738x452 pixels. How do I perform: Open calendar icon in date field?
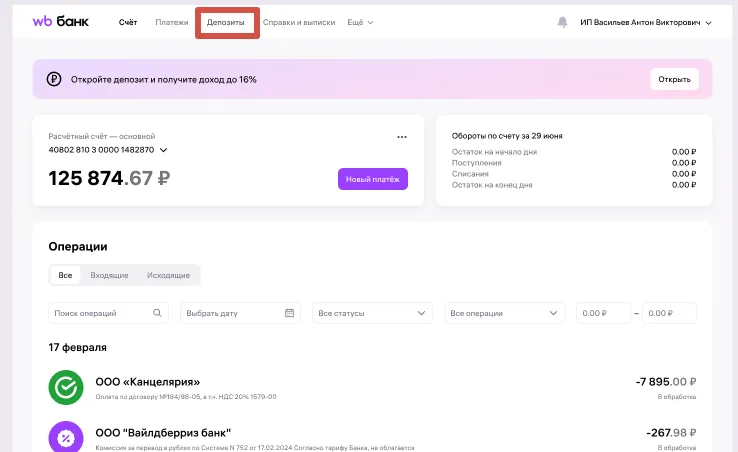click(290, 313)
